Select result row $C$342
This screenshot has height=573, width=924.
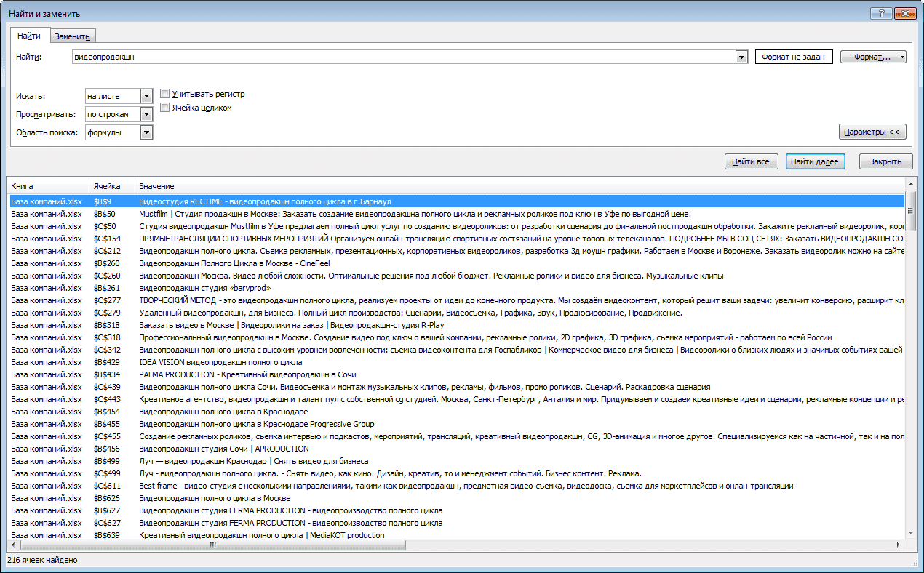click(455, 350)
